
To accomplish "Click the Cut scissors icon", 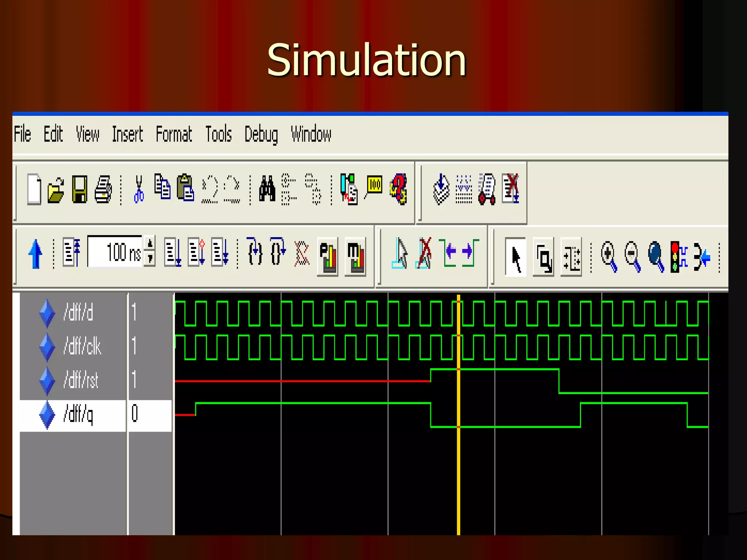I will (x=139, y=189).
